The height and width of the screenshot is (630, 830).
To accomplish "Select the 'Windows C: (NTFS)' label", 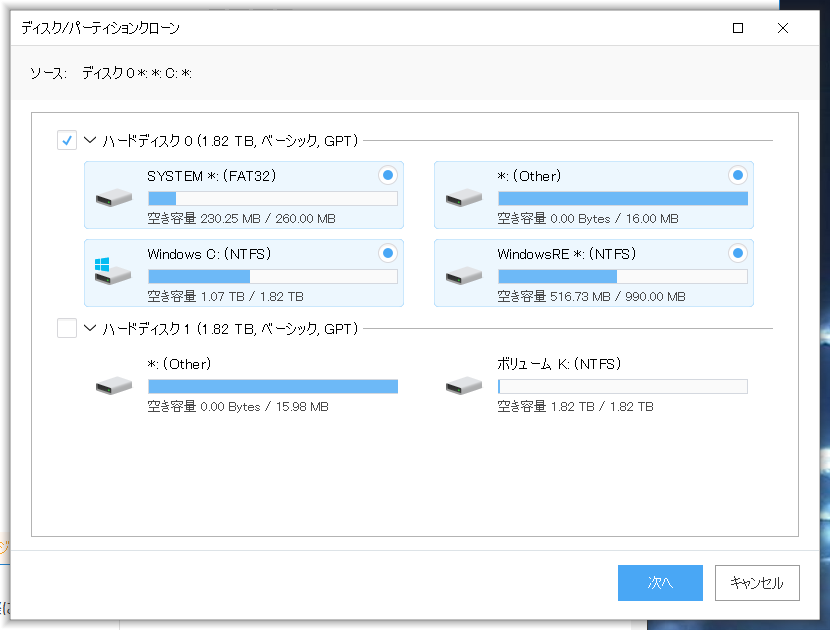I will (210, 254).
